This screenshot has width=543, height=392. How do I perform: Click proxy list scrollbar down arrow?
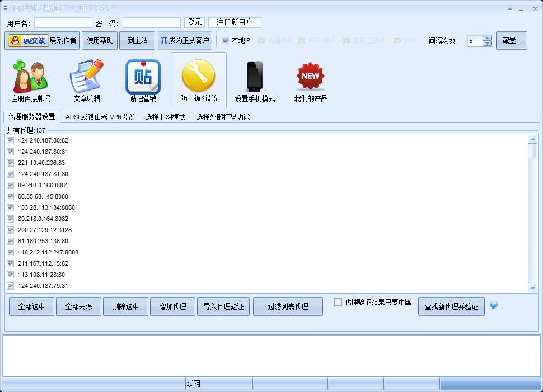532,288
